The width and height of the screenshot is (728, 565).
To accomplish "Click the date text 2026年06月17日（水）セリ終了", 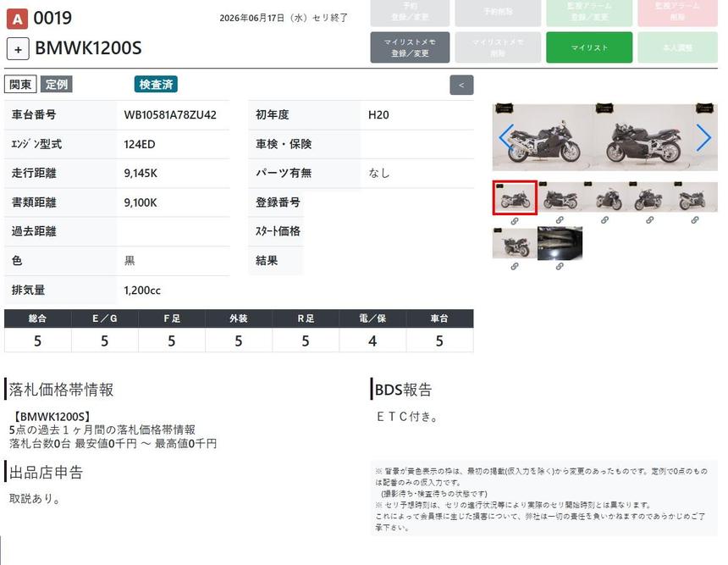I will pos(284,18).
